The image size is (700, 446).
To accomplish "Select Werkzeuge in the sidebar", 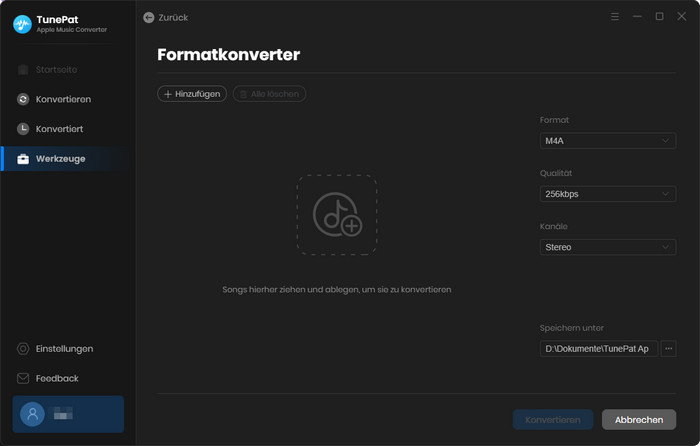I will (67, 159).
